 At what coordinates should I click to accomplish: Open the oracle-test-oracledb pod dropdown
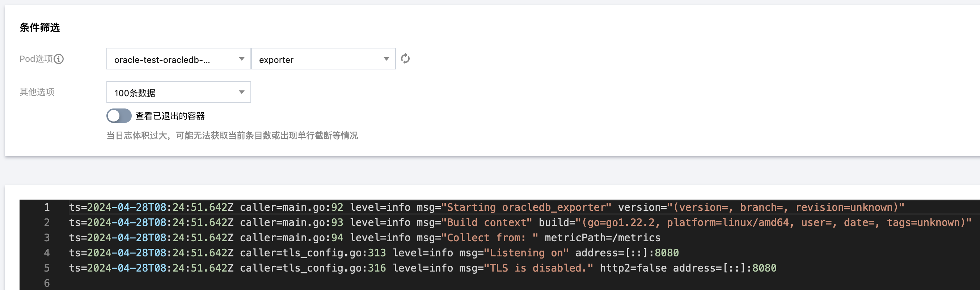[x=178, y=59]
